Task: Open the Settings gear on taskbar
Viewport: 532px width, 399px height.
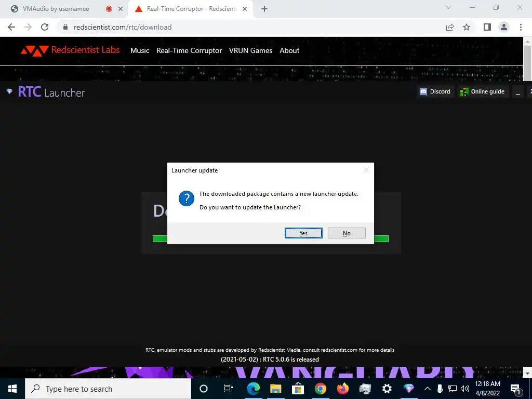Action: coord(387,389)
